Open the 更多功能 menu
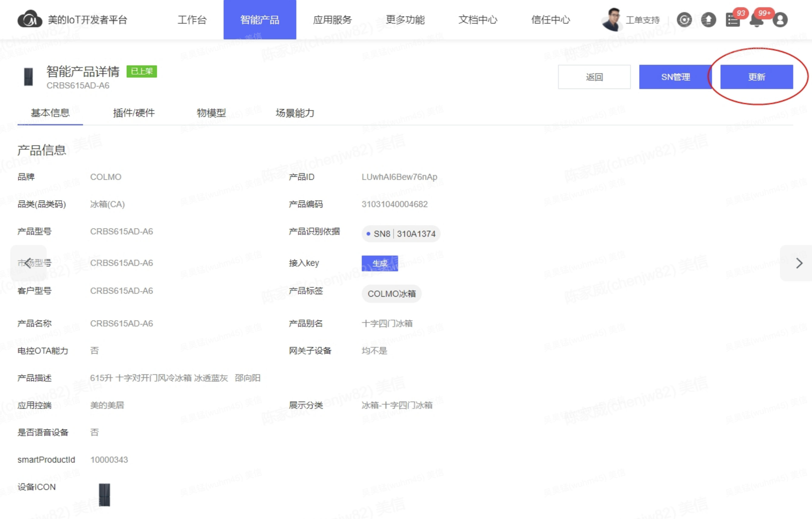 pos(405,20)
